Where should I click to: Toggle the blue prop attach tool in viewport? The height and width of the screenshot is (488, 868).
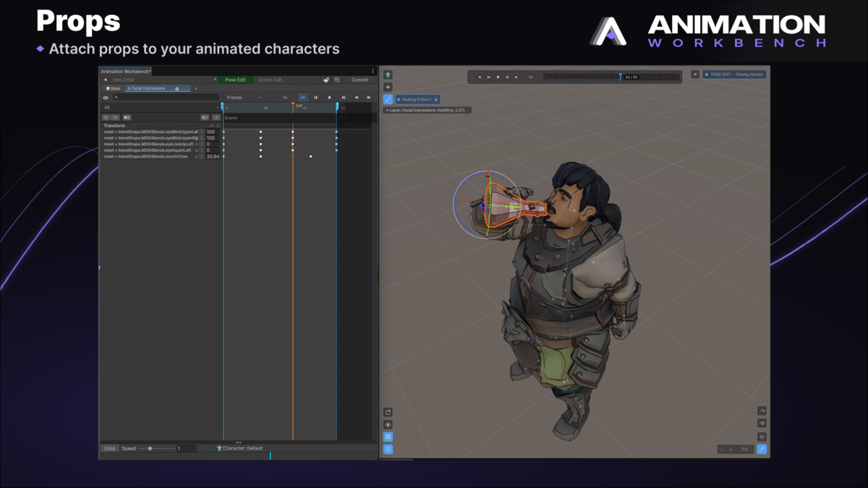pyautogui.click(x=388, y=99)
